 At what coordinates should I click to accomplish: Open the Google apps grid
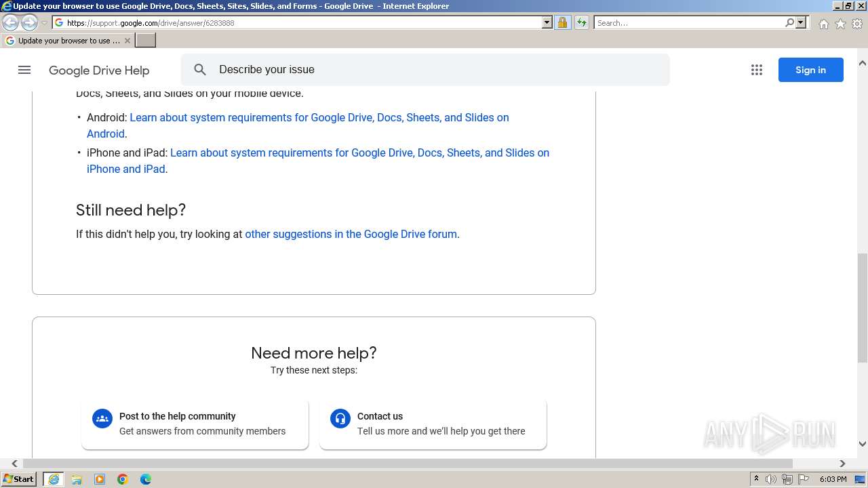point(757,70)
